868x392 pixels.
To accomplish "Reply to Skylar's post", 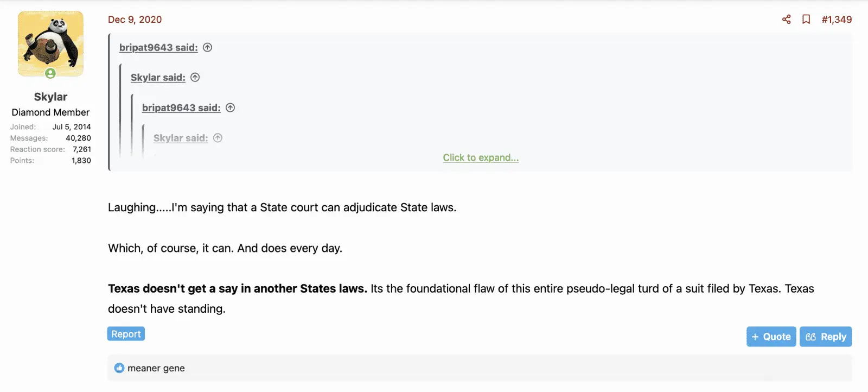I will tap(826, 337).
